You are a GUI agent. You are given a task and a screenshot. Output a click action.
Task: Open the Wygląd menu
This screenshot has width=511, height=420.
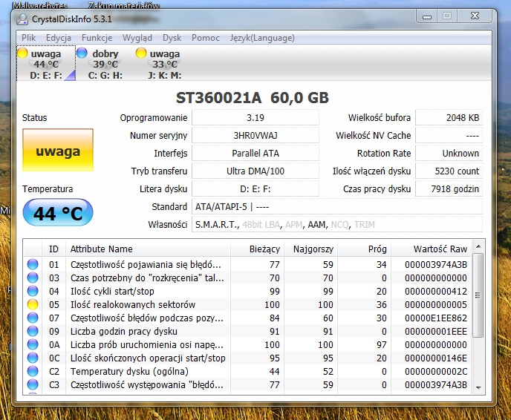click(x=137, y=38)
